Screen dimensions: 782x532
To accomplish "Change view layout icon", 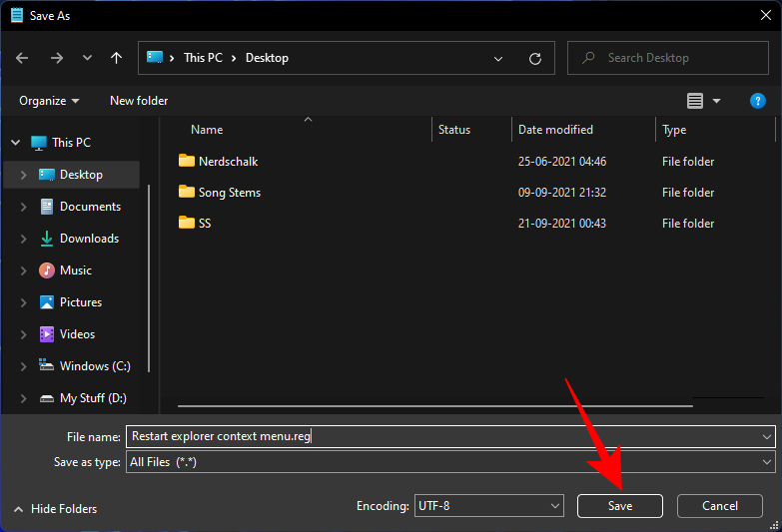I will point(695,101).
